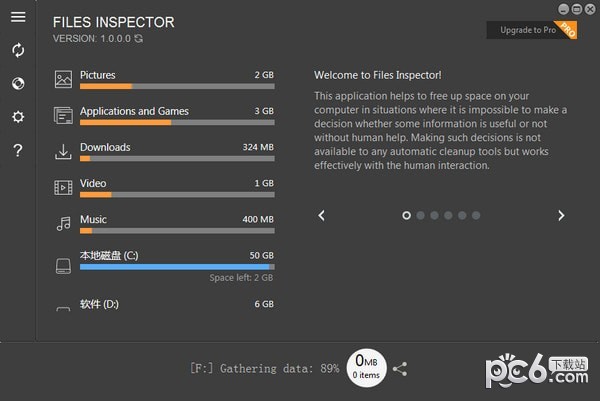Click the refresh icon in sidebar

pyautogui.click(x=17, y=50)
